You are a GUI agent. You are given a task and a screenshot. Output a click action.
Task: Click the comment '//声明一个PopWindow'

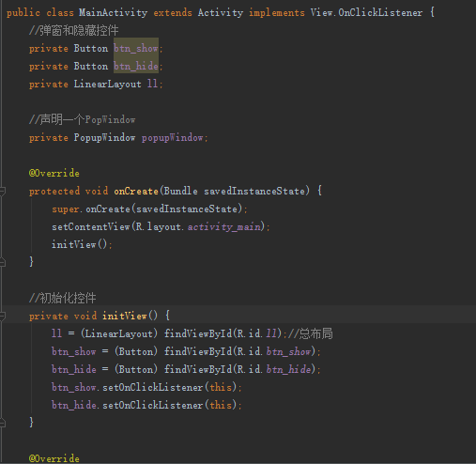click(x=82, y=120)
